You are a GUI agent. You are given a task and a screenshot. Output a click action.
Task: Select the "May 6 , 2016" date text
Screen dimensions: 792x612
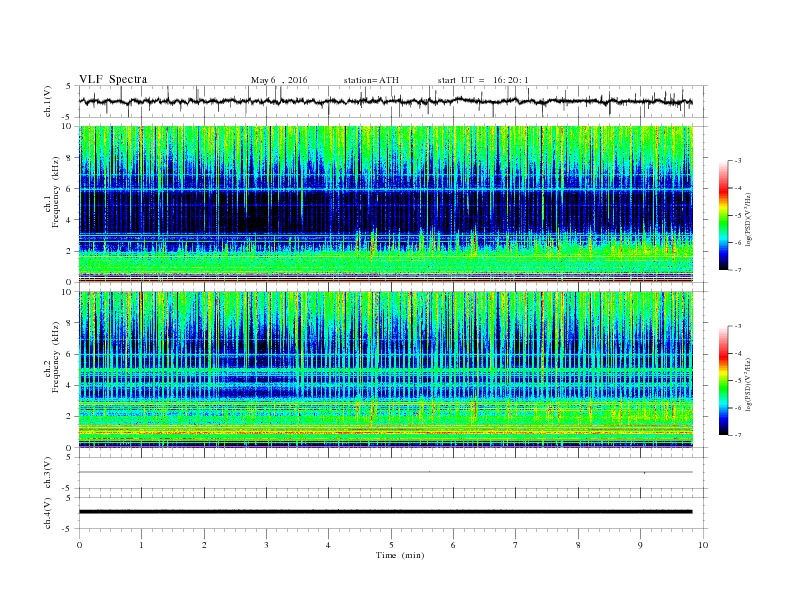point(279,80)
